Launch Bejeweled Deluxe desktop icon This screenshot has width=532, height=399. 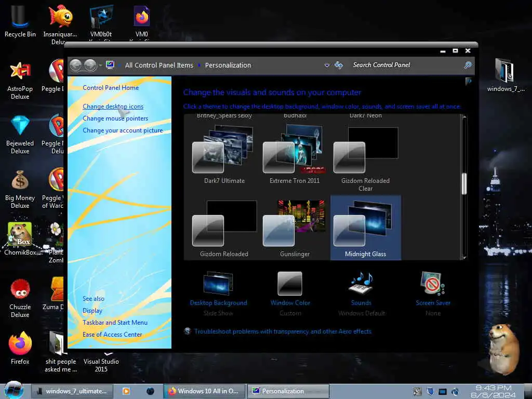[20, 135]
